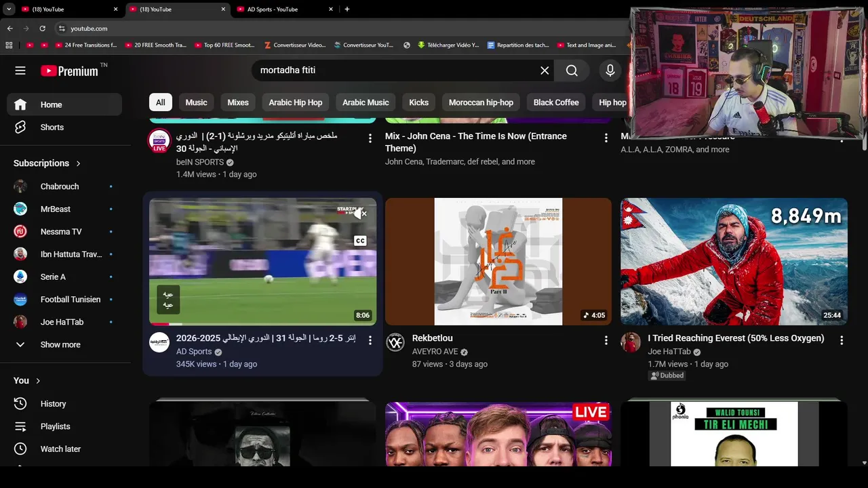Open more options for John Cena video
868x488 pixels.
click(x=606, y=138)
